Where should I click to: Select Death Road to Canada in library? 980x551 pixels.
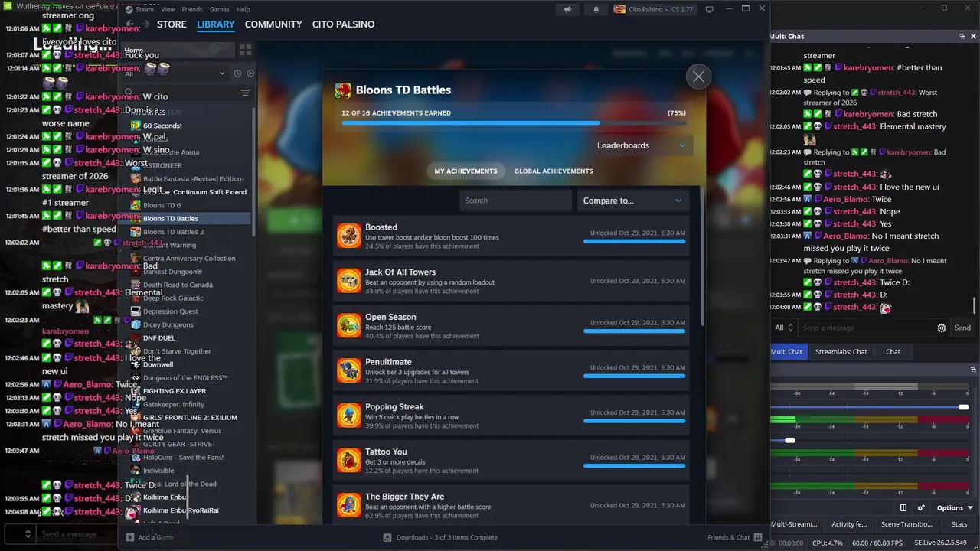tap(178, 285)
